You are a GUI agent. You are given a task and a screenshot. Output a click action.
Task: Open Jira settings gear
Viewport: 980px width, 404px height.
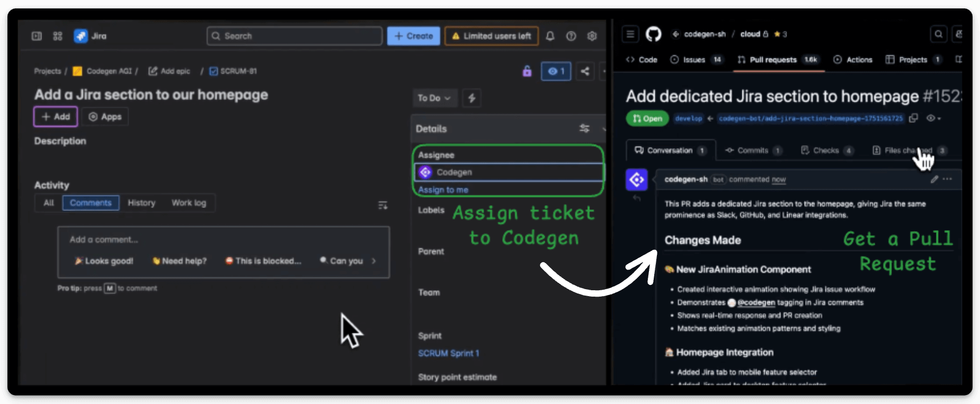592,36
